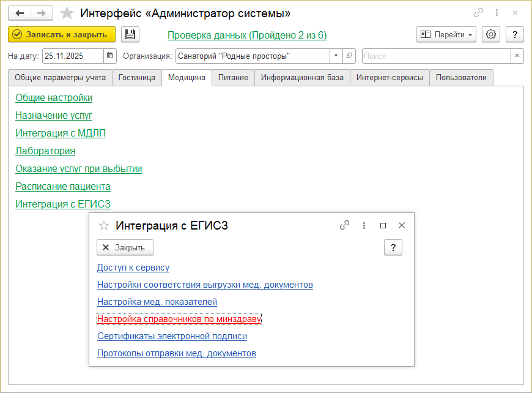Clear the search field with the x button
This screenshot has width=532, height=393.
[517, 56]
